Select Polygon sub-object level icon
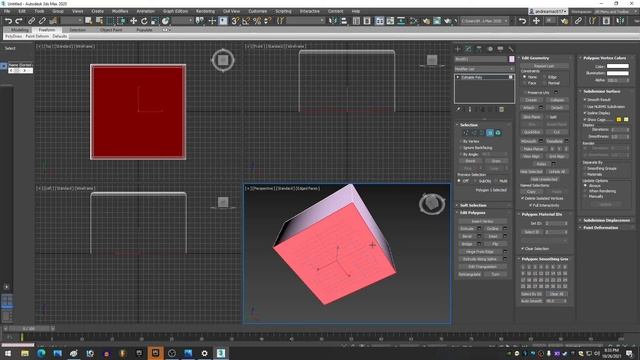This screenshot has height=360, width=640. [x=490, y=133]
